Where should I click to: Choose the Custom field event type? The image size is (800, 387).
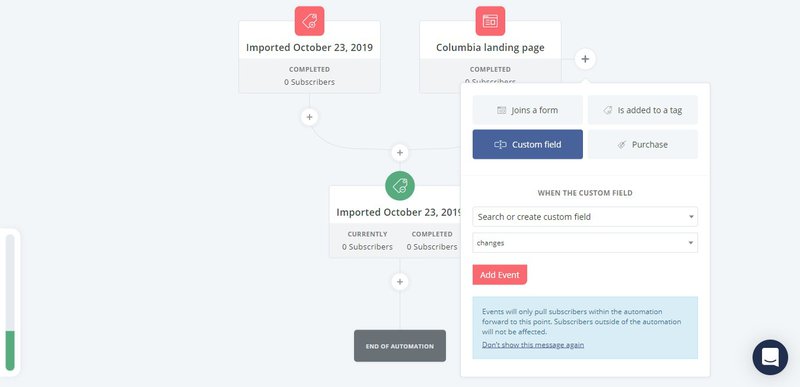tap(528, 144)
